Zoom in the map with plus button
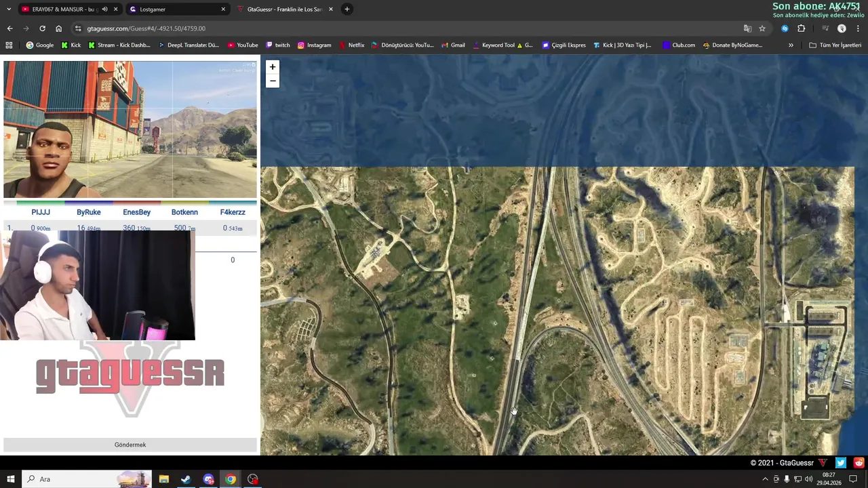Viewport: 868px width, 488px height. pyautogui.click(x=272, y=67)
